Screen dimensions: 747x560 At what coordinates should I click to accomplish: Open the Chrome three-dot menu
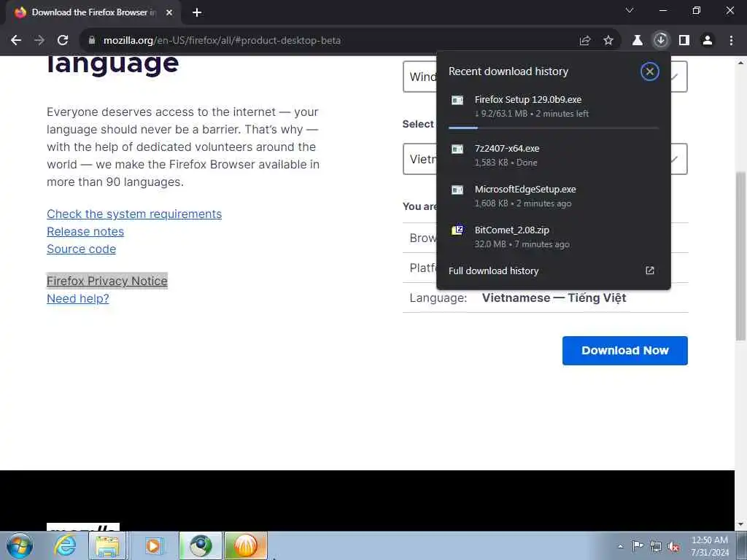click(731, 41)
